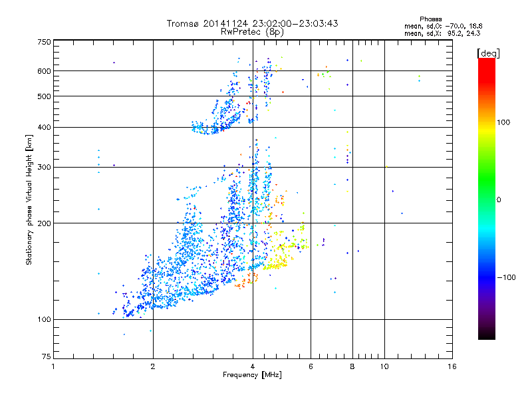Click the x-axis tick label '4'
The width and height of the screenshot is (532, 399).
click(x=253, y=366)
